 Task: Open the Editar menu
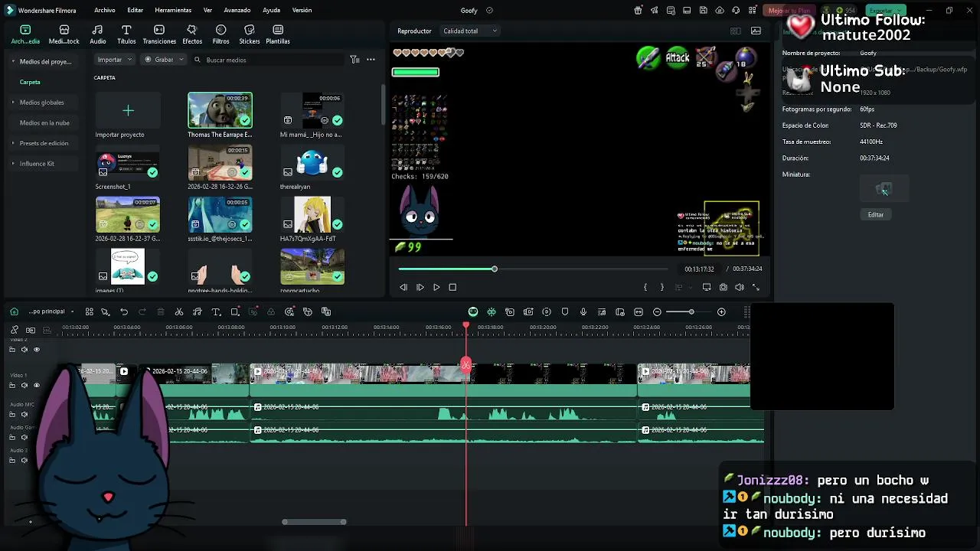[x=135, y=10]
